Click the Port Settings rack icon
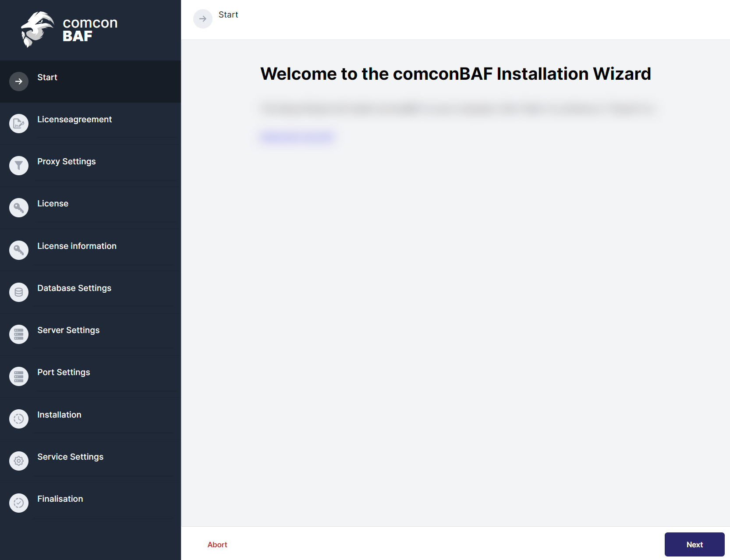The height and width of the screenshot is (560, 730). click(19, 376)
